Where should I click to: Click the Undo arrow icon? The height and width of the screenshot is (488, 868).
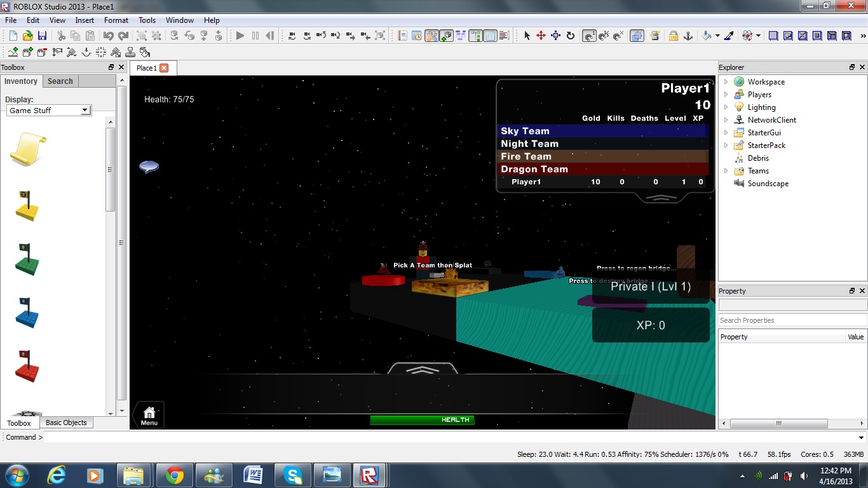point(109,36)
